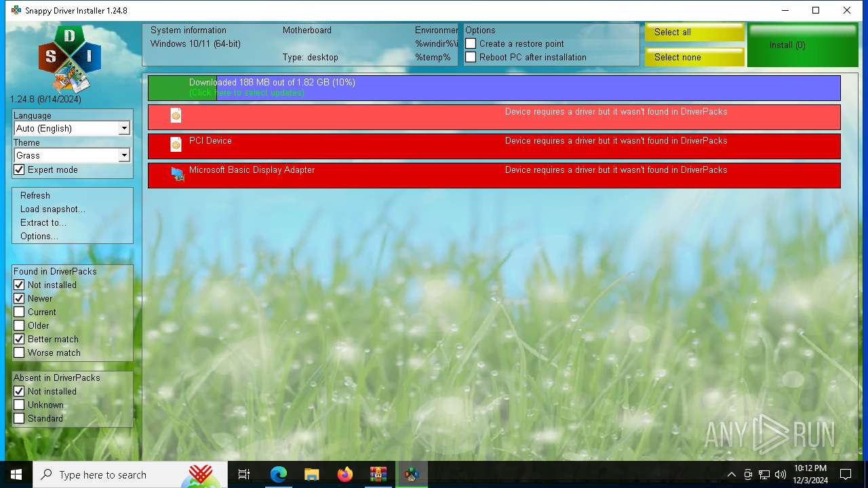Click the Windows 10/11 (64-bit) text
The height and width of the screenshot is (488, 868).
pyautogui.click(x=195, y=43)
